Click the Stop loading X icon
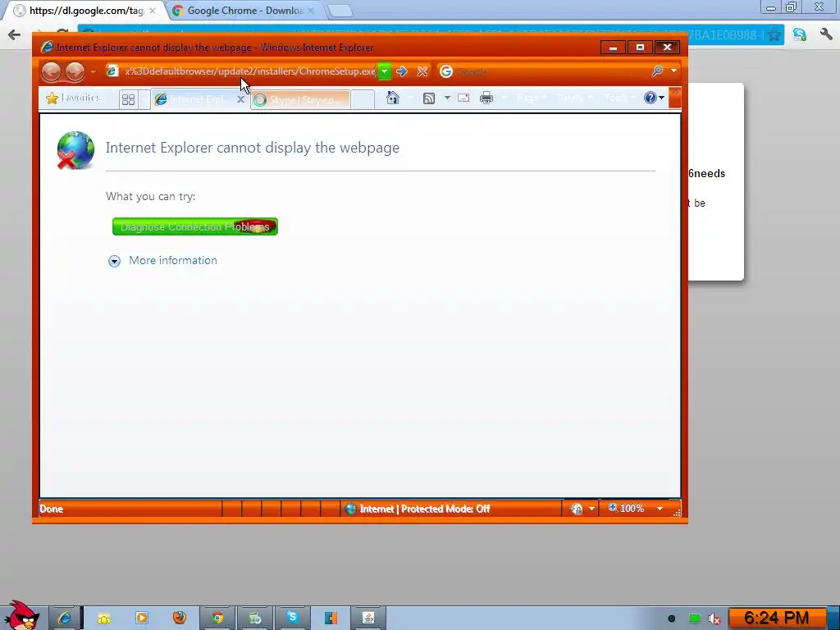Screen dimensions: 840x630 [422, 71]
